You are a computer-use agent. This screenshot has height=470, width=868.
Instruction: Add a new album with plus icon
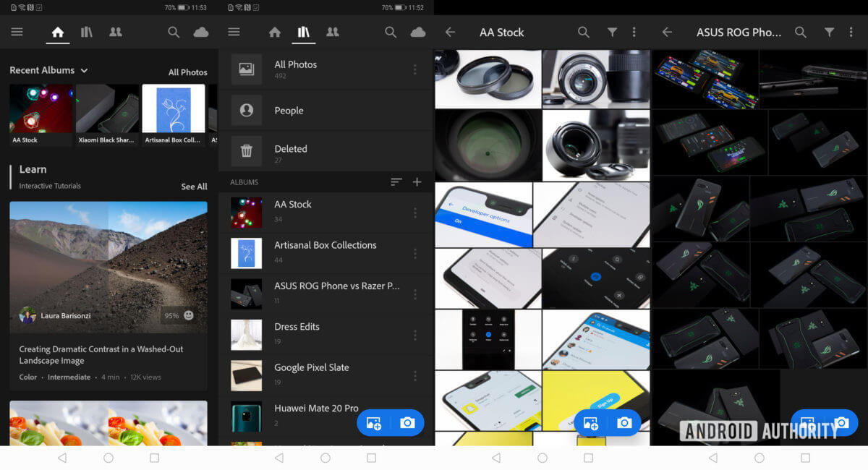click(x=417, y=182)
